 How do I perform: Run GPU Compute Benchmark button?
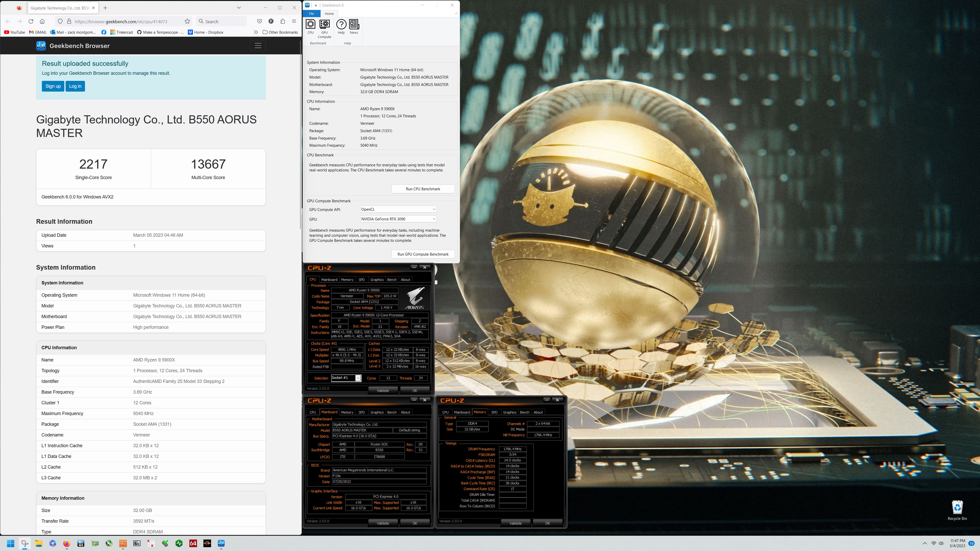[423, 254]
